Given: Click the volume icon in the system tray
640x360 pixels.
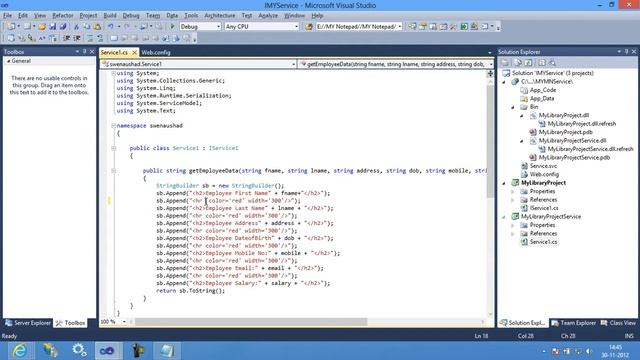Looking at the screenshot, I should click(589, 351).
